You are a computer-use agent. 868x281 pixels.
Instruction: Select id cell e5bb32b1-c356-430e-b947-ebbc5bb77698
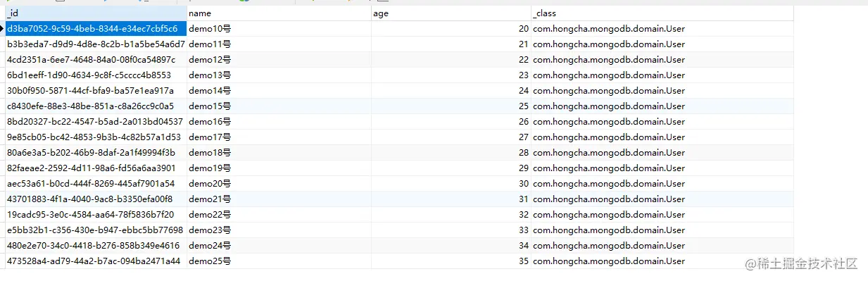[x=96, y=230]
